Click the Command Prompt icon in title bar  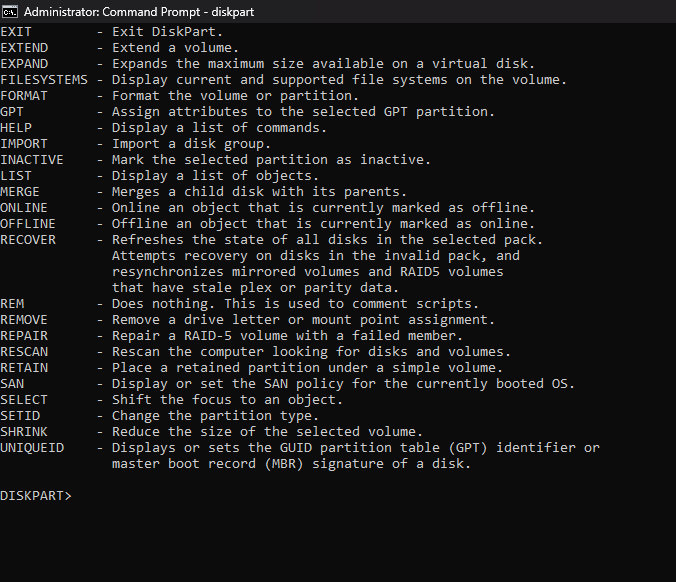10,12
